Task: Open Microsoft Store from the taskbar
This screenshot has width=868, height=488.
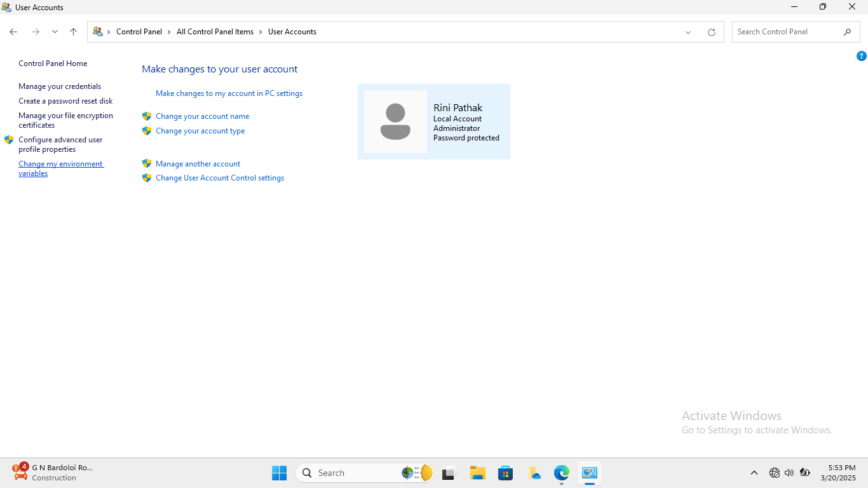Action: click(505, 473)
